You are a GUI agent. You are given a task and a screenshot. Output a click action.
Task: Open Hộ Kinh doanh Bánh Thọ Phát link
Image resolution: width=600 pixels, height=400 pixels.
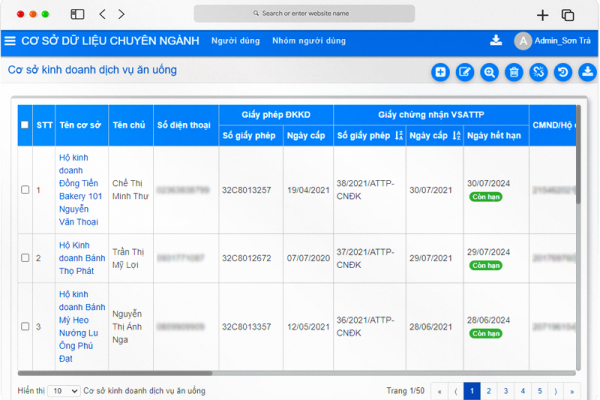82,258
